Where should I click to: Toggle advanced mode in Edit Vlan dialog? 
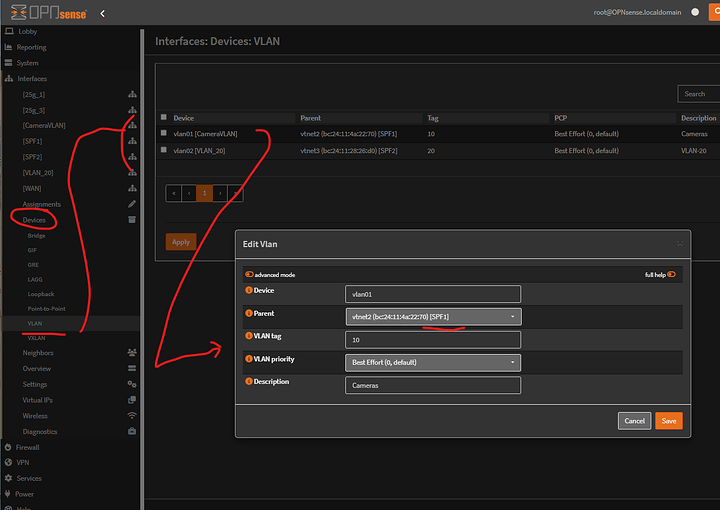pos(250,274)
